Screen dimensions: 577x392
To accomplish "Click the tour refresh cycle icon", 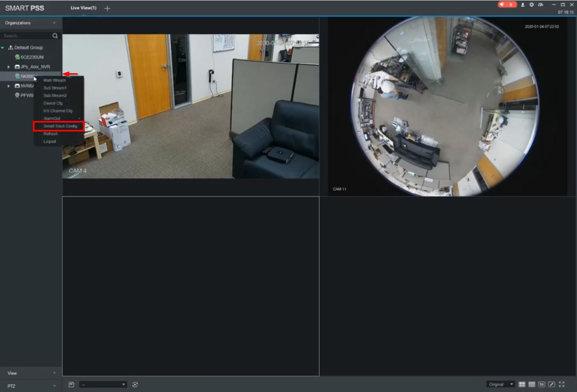I will point(135,384).
